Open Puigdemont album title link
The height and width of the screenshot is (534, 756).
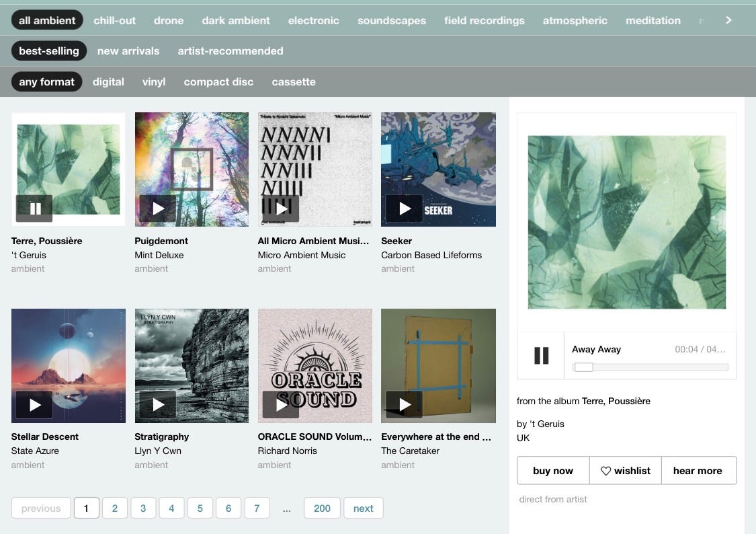coord(161,241)
